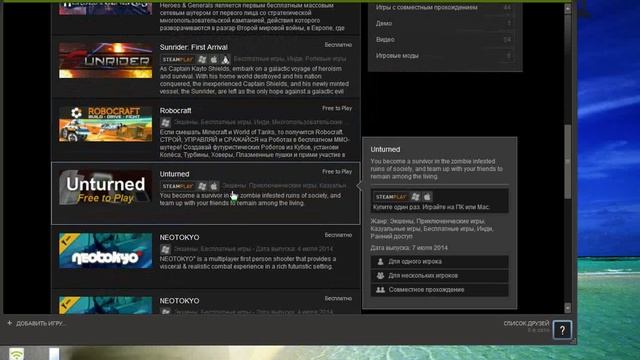The width and height of the screenshot is (640, 360).
Task: Click the Windows icon in Robocraft row
Action: coord(165,122)
